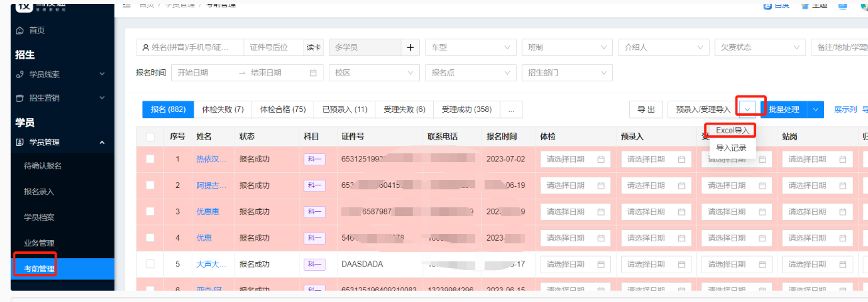The width and height of the screenshot is (868, 302).
Task: Collapse the 学员管理 sidebar section
Action: point(102,142)
